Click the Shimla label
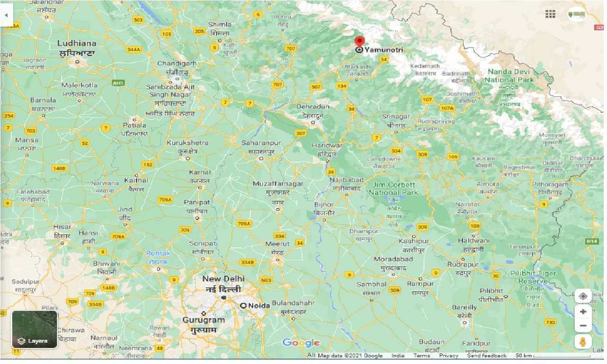The image size is (607, 364). (x=221, y=28)
